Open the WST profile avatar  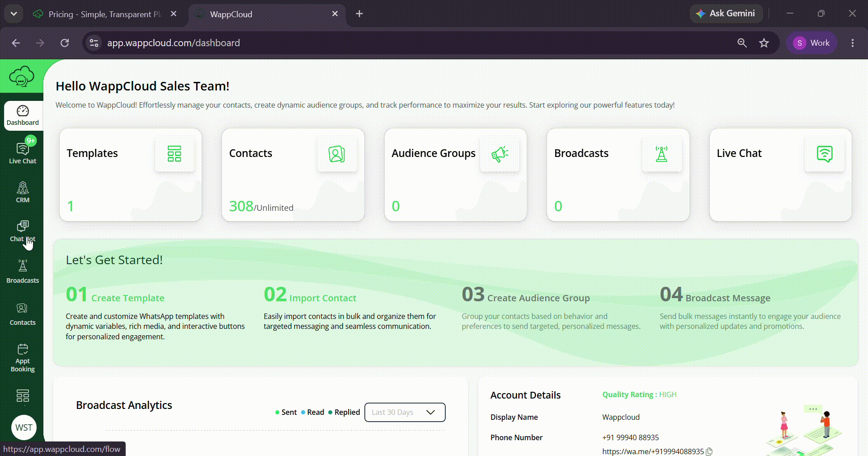(24, 427)
